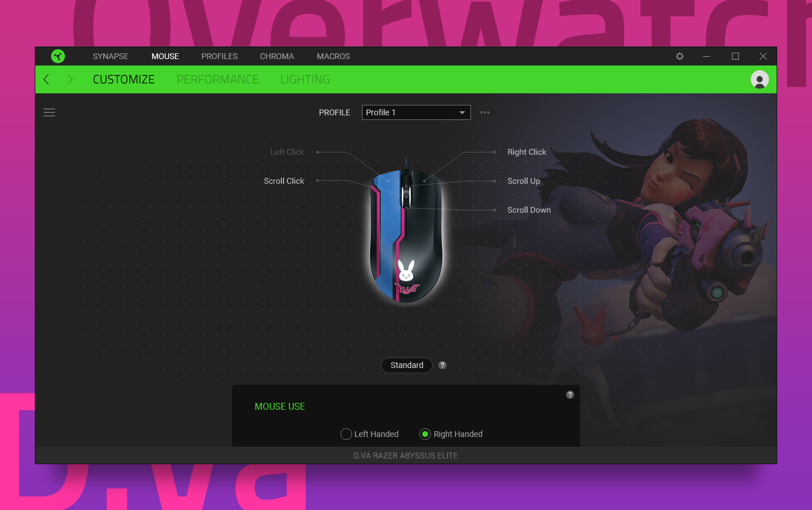Open the CHROMA tab
The image size is (812, 510).
(x=277, y=56)
